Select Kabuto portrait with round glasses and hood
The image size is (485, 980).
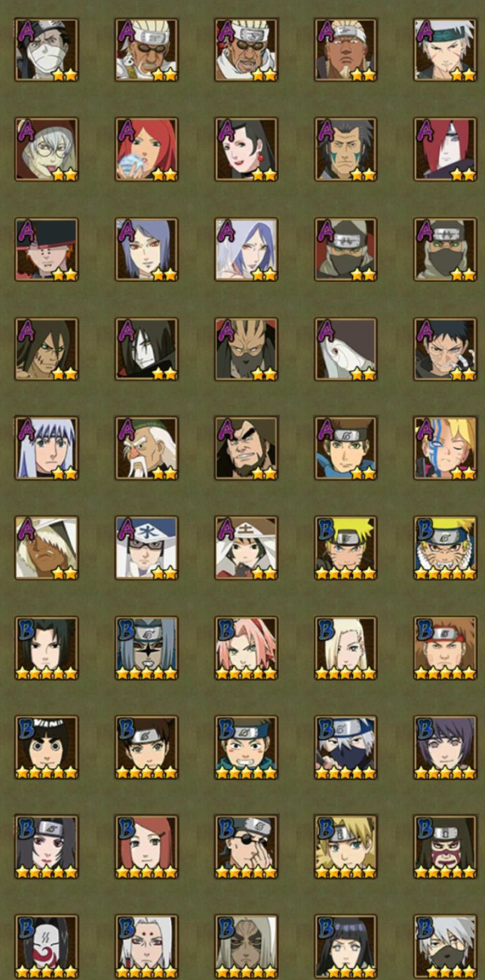[x=46, y=149]
